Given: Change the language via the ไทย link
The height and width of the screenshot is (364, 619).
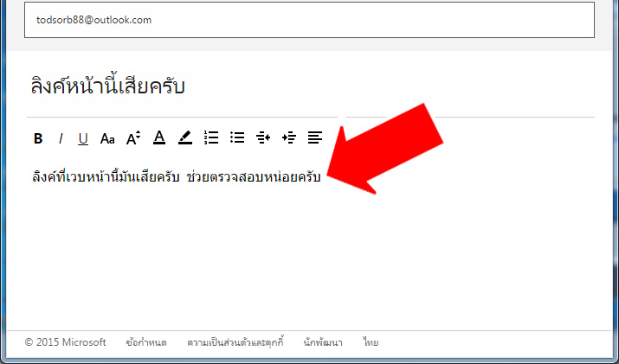Looking at the screenshot, I should [x=371, y=342].
